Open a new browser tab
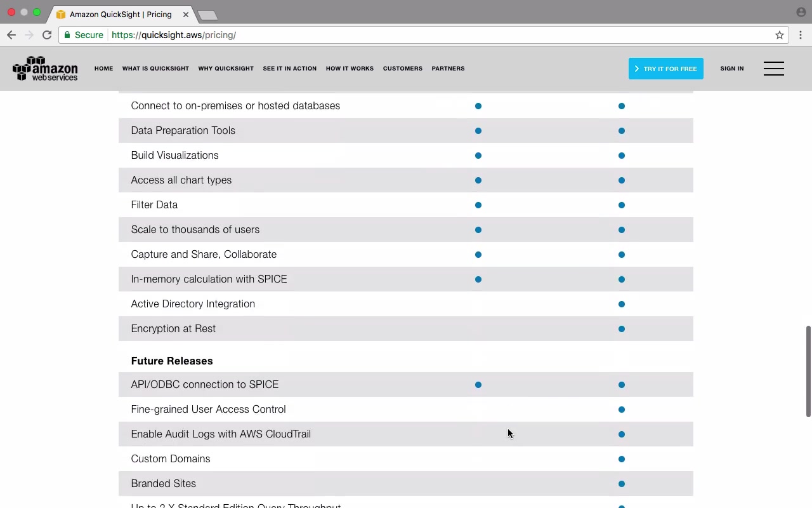This screenshot has height=508, width=812. (x=207, y=15)
